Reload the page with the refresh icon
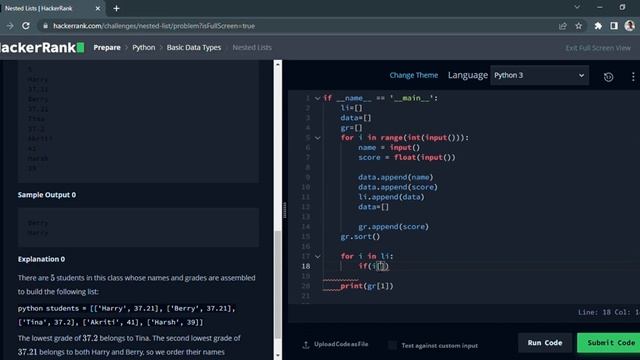The height and width of the screenshot is (360, 640). tap(26, 26)
